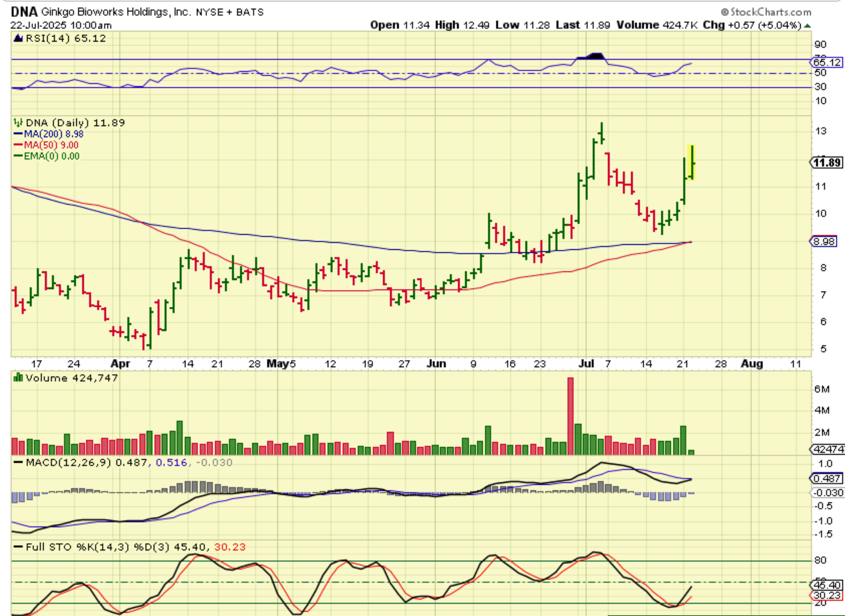Click the Full STO black legend dash
This screenshot has height=616, width=845.
click(18, 547)
